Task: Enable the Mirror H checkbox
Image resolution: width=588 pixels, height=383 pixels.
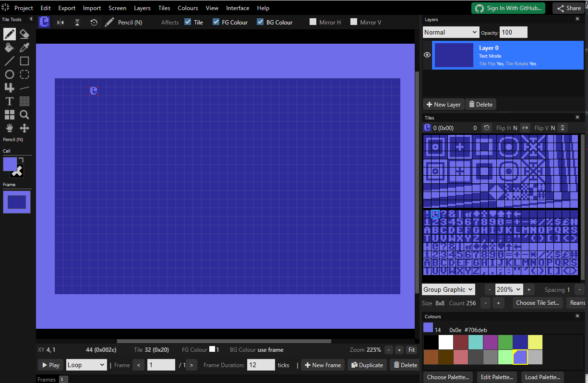Action: [x=313, y=22]
